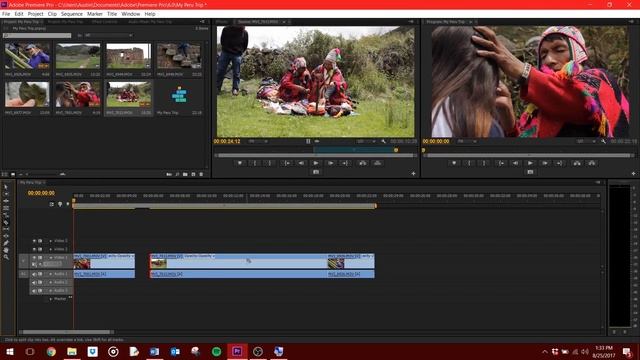The image size is (640, 360).
Task: Collapse the Video 1 track
Action: point(51,258)
